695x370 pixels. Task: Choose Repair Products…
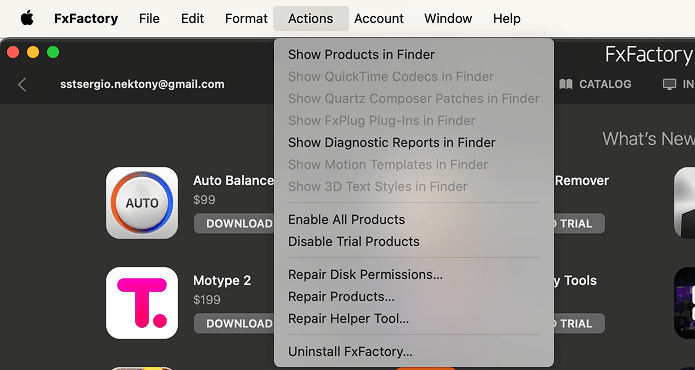[x=414, y=296]
